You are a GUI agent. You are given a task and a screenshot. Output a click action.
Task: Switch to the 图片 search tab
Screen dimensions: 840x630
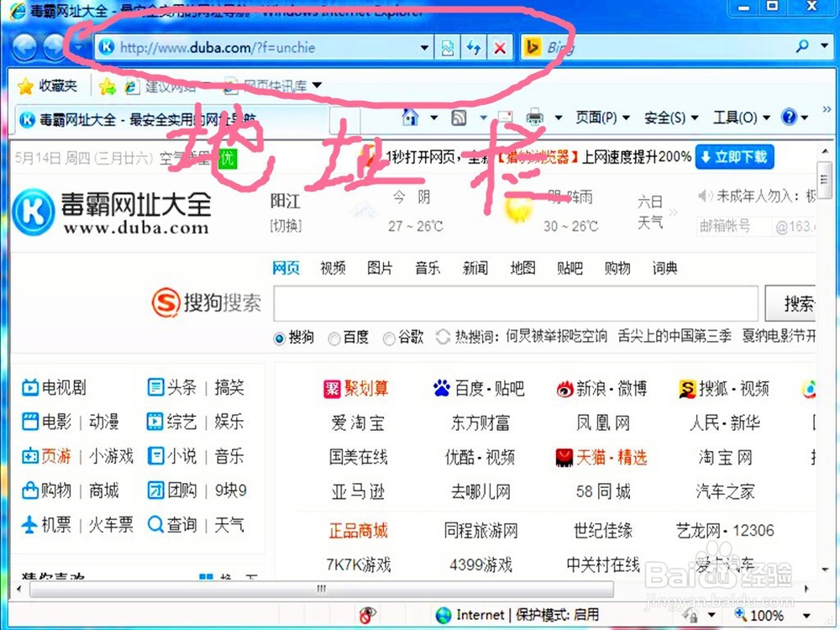(x=380, y=268)
